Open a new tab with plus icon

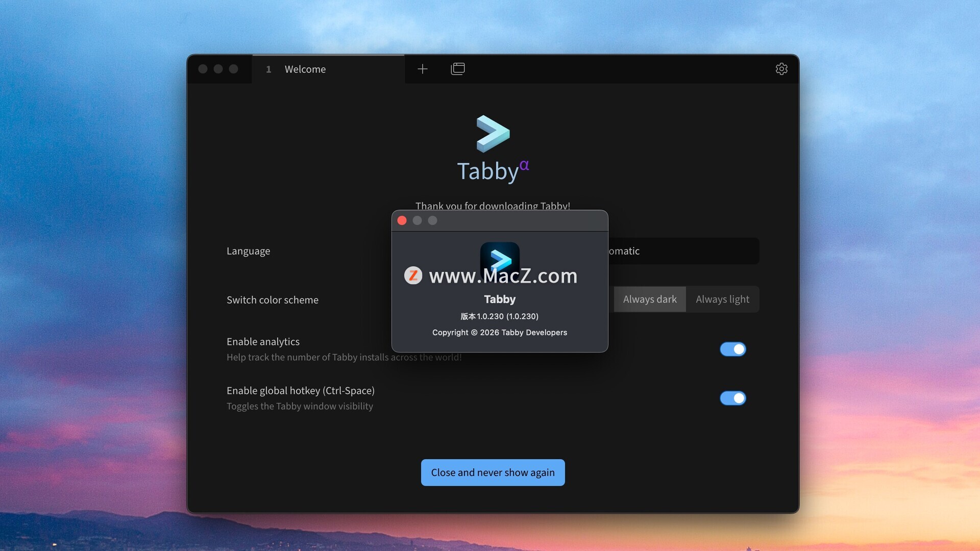(x=422, y=69)
